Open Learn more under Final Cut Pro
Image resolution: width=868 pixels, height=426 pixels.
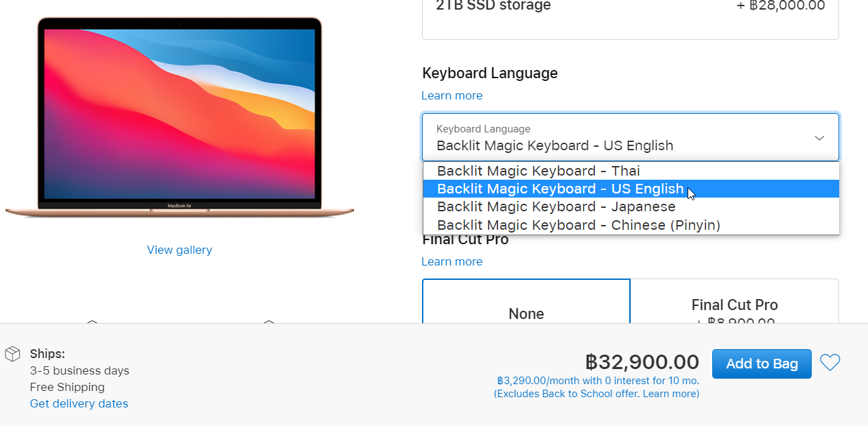[451, 261]
